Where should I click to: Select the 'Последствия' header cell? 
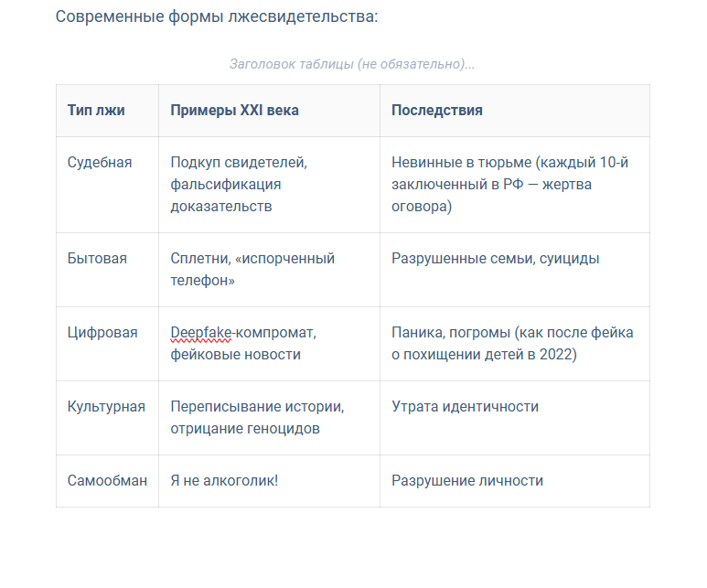pos(514,111)
